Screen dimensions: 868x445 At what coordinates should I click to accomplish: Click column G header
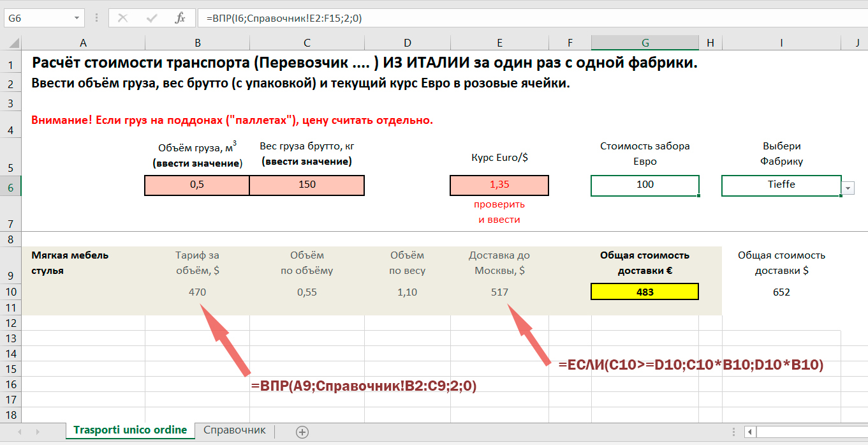[645, 43]
